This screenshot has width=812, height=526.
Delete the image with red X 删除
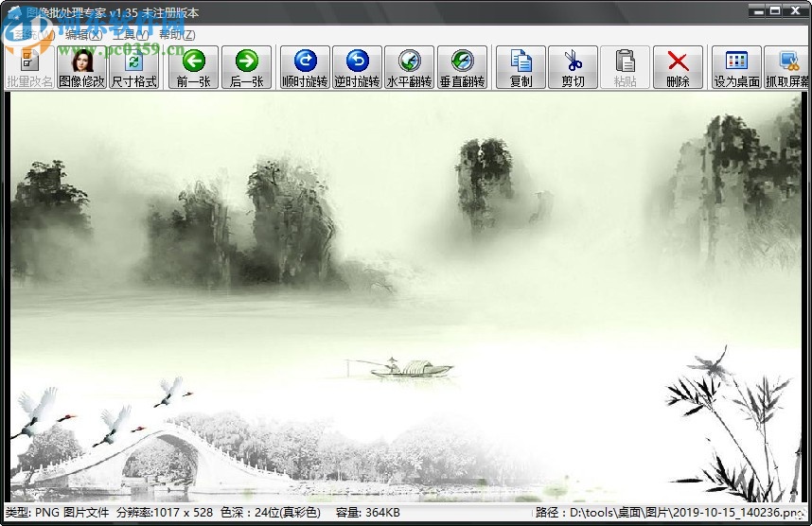678,67
